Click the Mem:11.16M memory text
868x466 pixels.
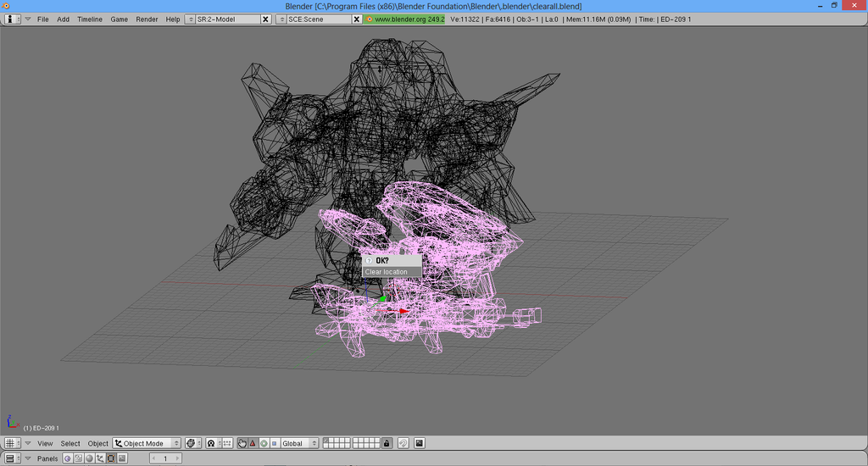pyautogui.click(x=598, y=19)
